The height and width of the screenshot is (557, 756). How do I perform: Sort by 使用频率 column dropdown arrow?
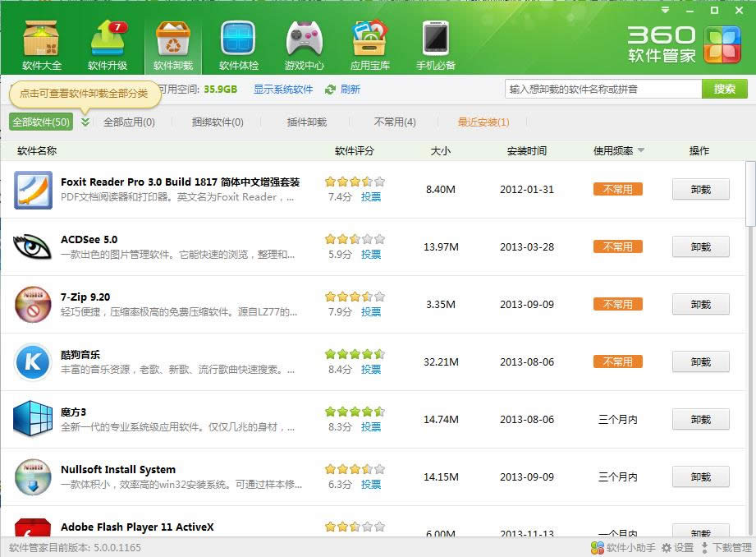pyautogui.click(x=641, y=150)
